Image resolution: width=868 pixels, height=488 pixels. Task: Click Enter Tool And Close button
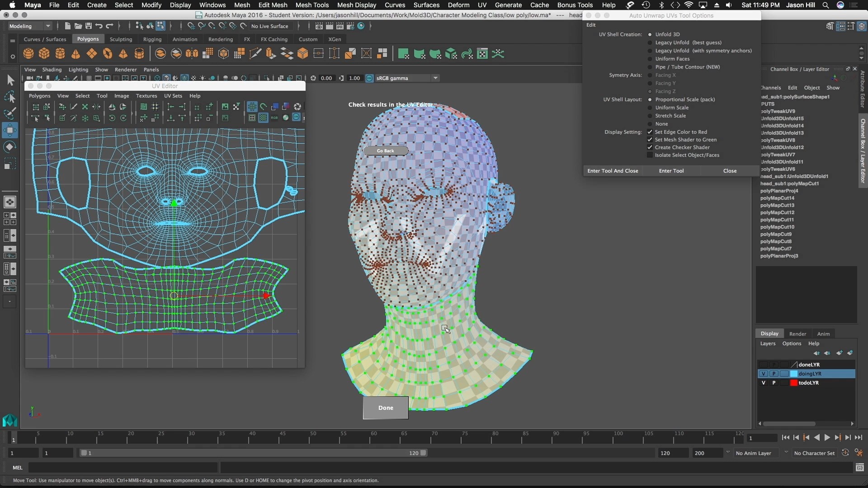point(613,171)
